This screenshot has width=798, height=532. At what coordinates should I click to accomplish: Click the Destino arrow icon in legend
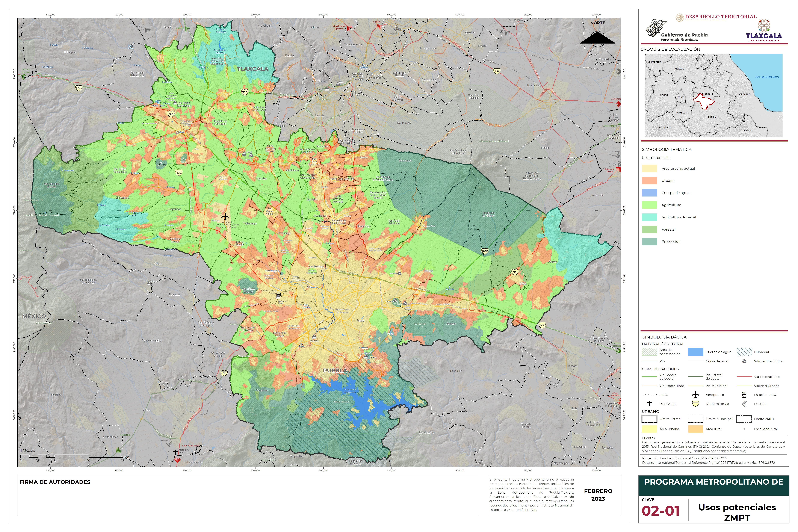pyautogui.click(x=744, y=404)
